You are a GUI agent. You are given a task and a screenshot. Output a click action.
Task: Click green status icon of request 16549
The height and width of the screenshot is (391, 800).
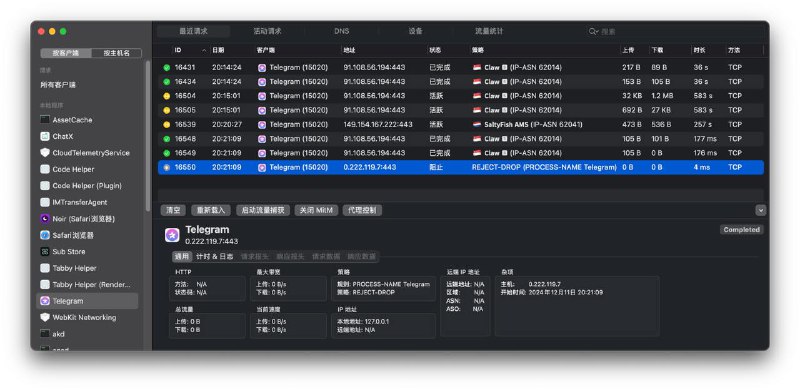166,153
